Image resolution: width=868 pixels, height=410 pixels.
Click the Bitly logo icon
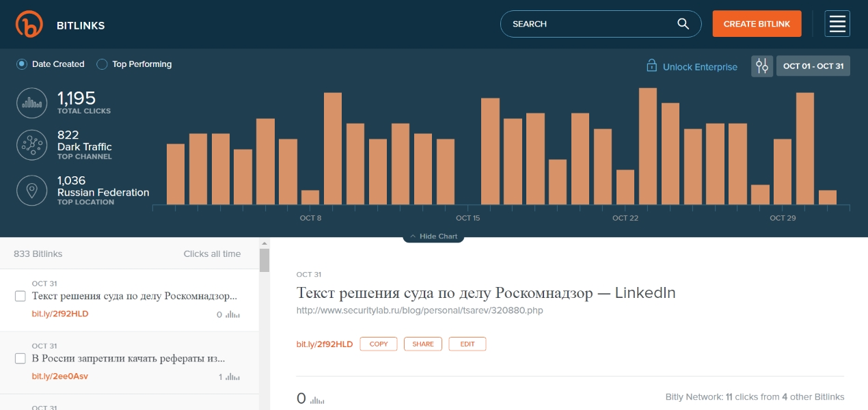coord(29,24)
